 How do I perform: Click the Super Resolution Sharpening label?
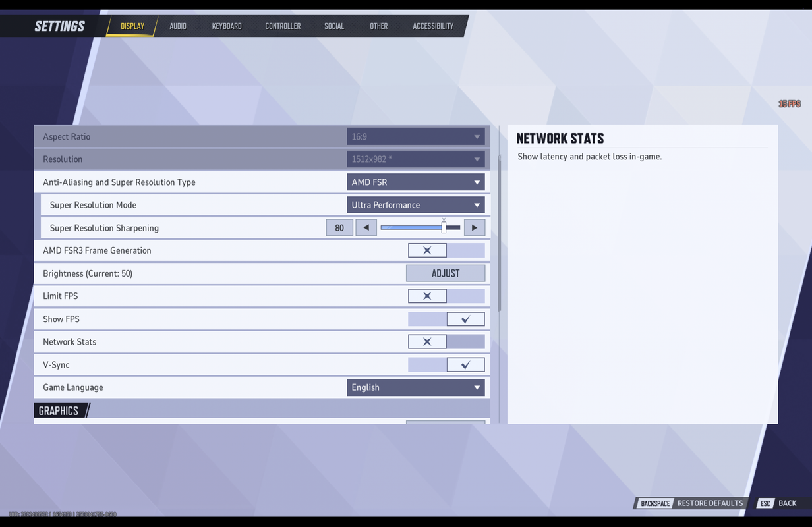[x=104, y=228]
